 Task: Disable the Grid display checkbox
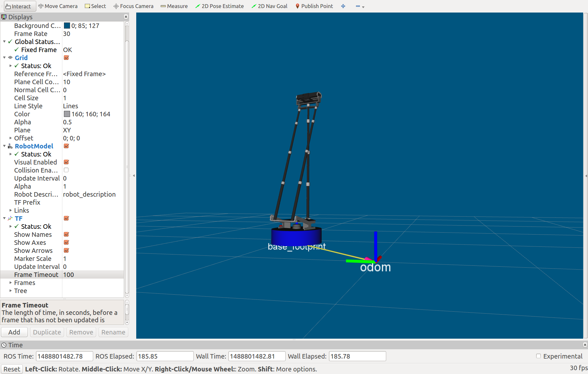67,58
